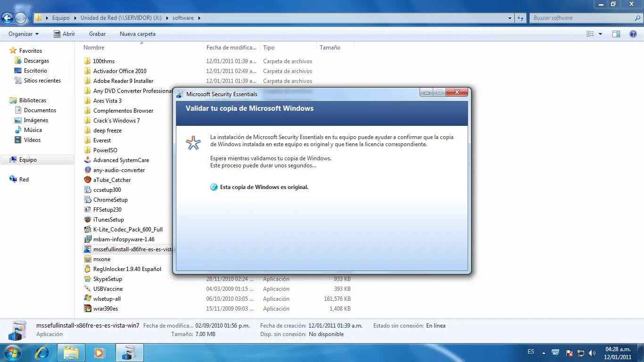Expand the arrow after Equipo in the address bar
The image size is (644, 362).
(x=74, y=18)
